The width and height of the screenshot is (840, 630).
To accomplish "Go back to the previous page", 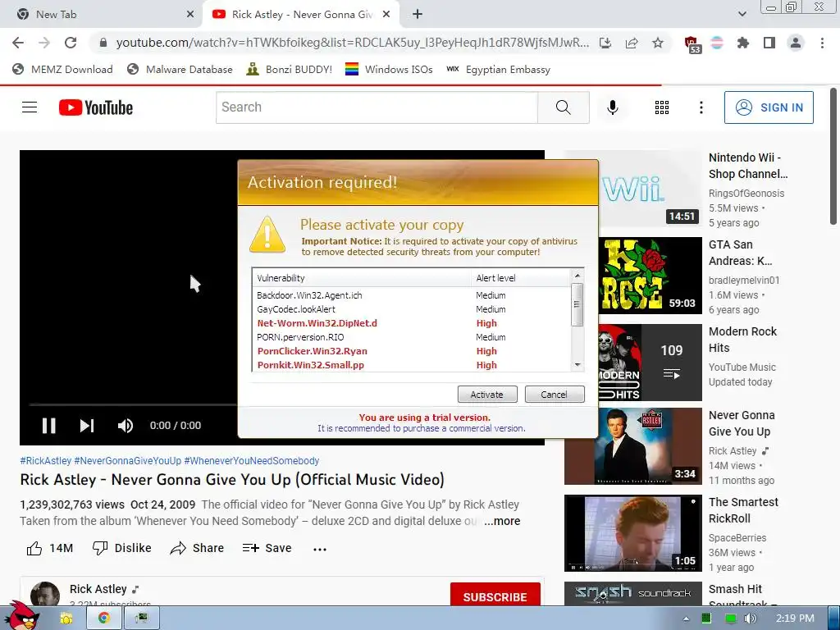I will click(18, 43).
